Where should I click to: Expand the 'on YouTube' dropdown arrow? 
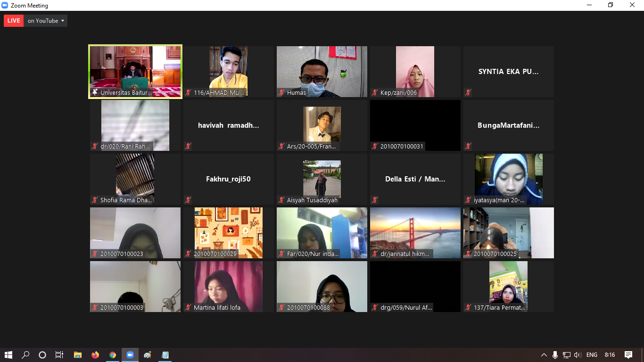point(63,21)
